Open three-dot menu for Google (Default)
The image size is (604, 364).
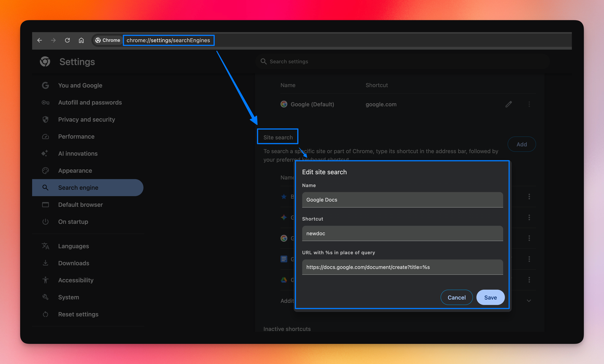coord(529,104)
